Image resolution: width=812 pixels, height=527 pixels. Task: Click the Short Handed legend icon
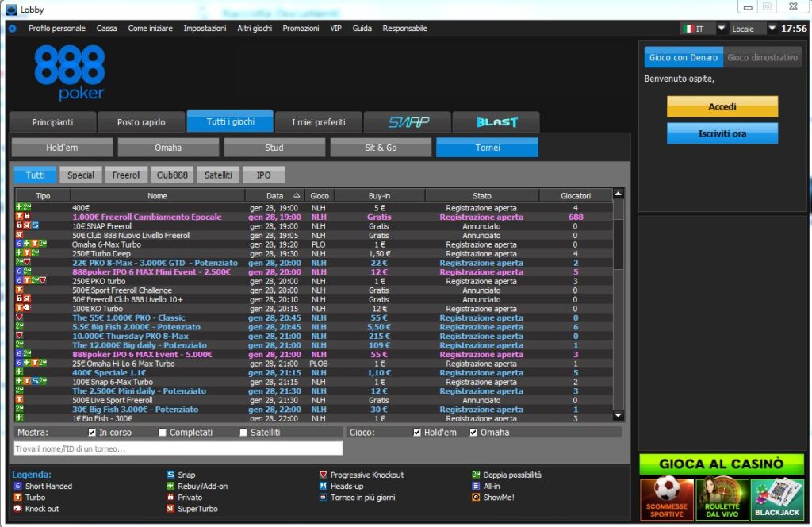pyautogui.click(x=18, y=486)
